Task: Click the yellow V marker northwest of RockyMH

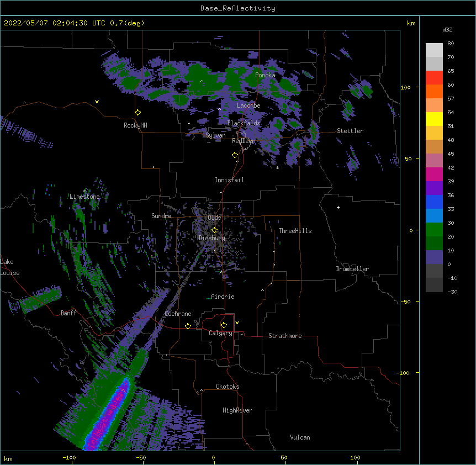Action: 97,102
